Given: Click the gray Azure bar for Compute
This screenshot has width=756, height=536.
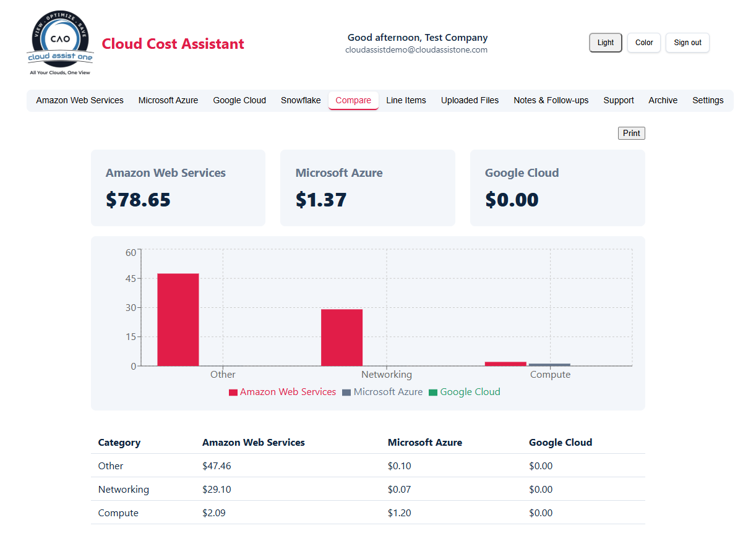Looking at the screenshot, I should (x=549, y=365).
